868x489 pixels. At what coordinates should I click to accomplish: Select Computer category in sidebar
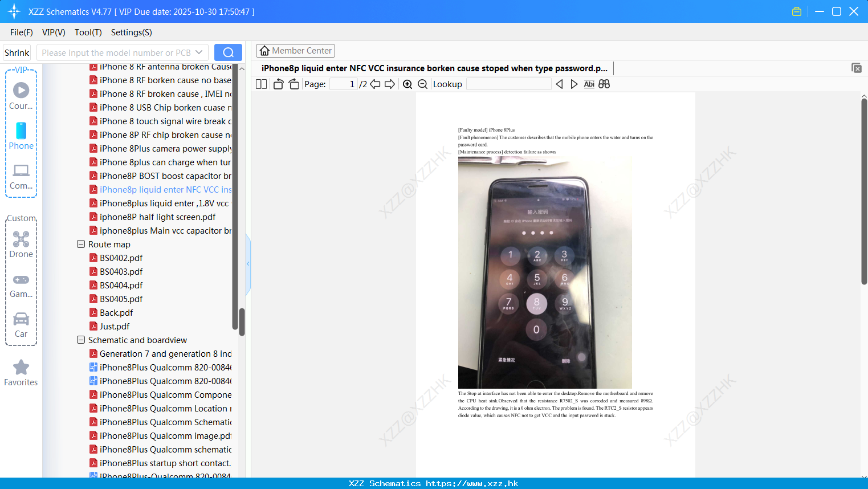point(21,176)
